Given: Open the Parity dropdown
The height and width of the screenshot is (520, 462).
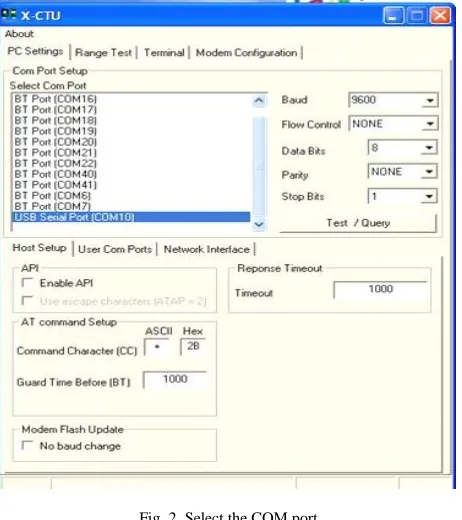Looking at the screenshot, I should coord(429,172).
